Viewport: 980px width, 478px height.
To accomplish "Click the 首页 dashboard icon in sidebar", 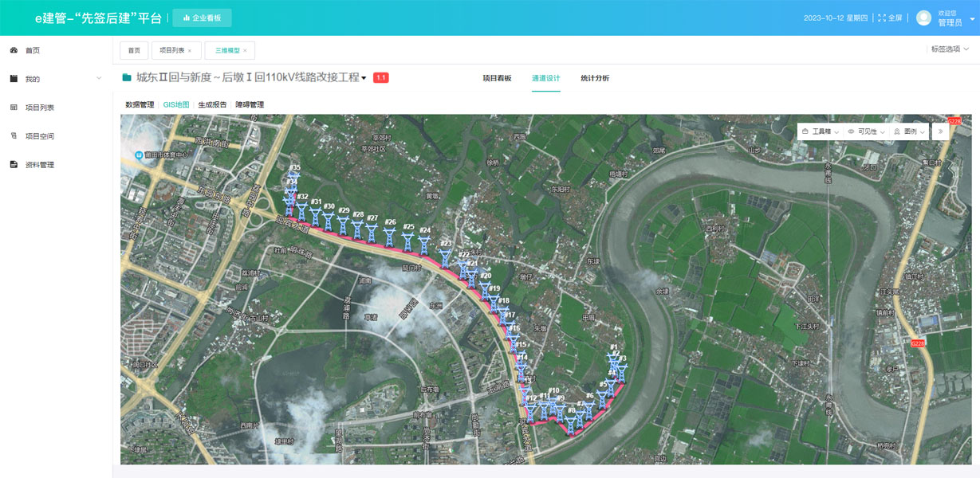I will click(14, 50).
